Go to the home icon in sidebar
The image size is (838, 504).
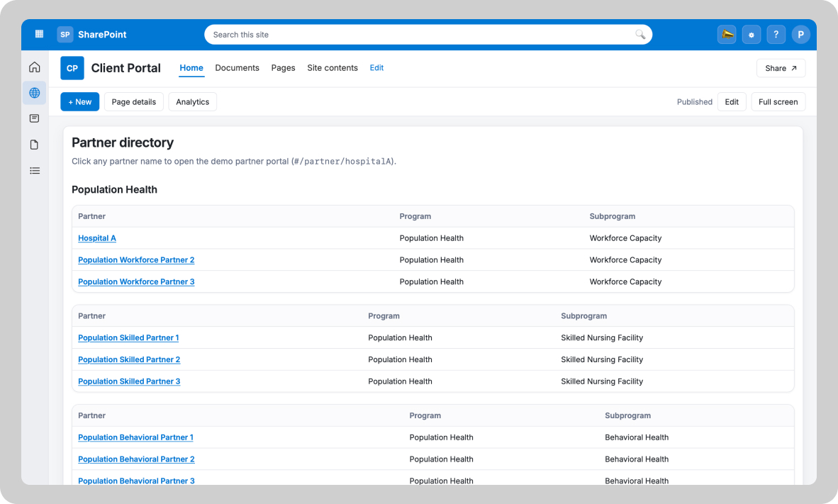(x=35, y=67)
